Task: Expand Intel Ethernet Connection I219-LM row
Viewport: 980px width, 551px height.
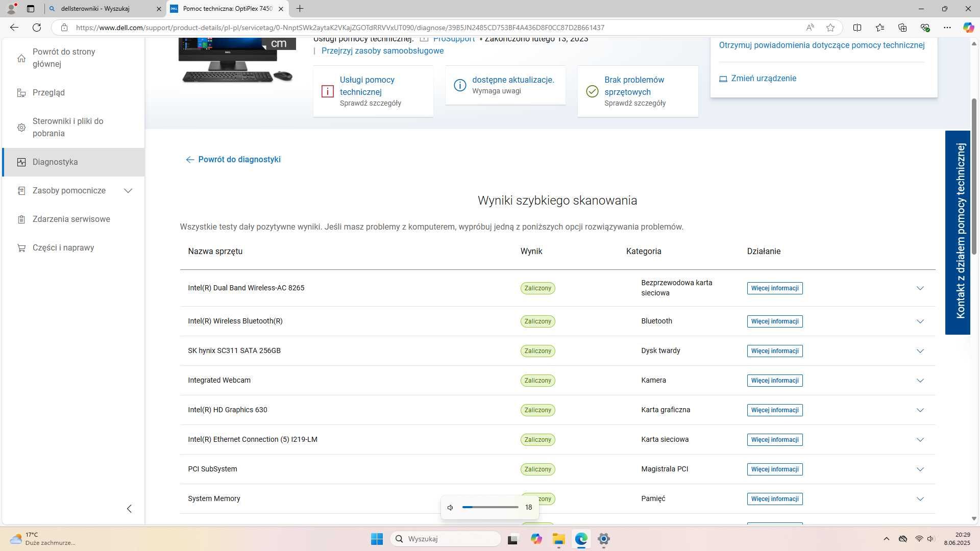Action: 920,440
